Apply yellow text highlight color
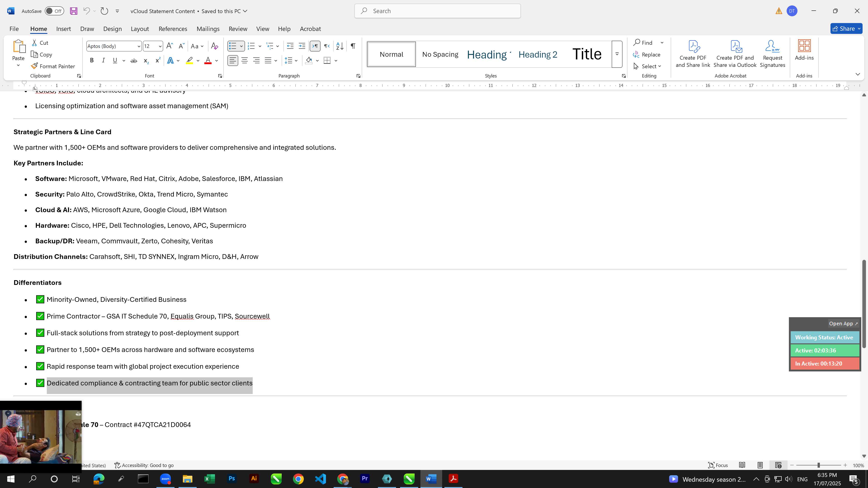The image size is (868, 488). [x=189, y=61]
